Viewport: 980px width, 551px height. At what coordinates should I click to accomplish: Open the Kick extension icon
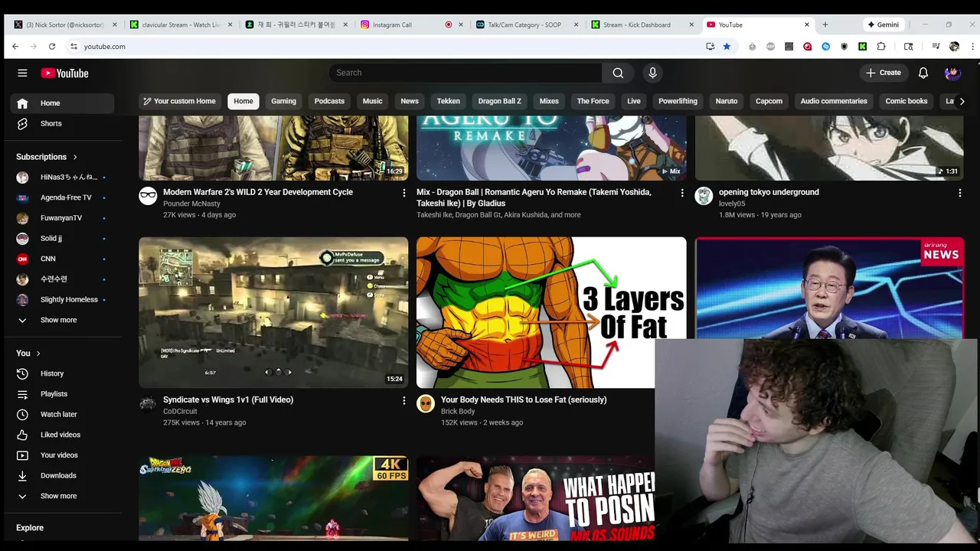[x=862, y=47]
